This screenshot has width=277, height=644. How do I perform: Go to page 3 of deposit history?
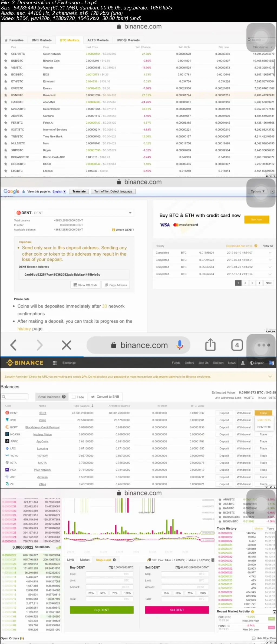[252, 283]
